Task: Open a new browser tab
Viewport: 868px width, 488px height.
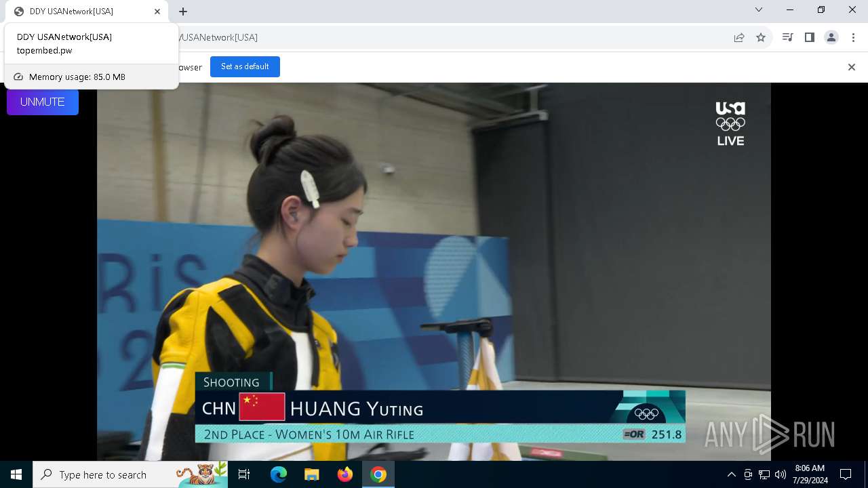Action: (183, 12)
